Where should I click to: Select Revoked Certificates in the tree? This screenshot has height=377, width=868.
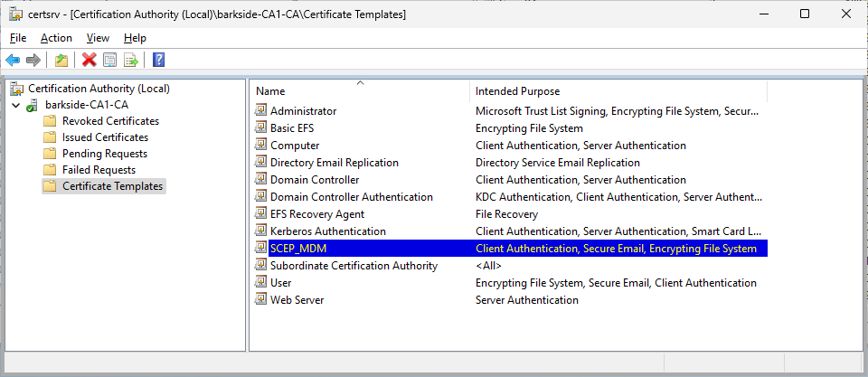pos(110,121)
